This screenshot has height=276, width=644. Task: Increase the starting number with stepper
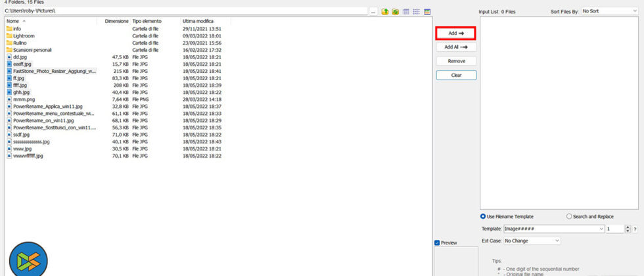627,227
